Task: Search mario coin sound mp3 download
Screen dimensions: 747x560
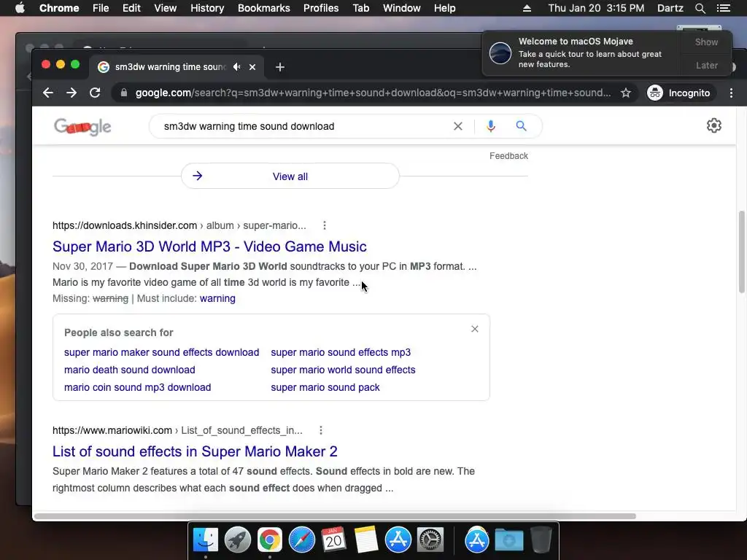Action: coord(138,388)
